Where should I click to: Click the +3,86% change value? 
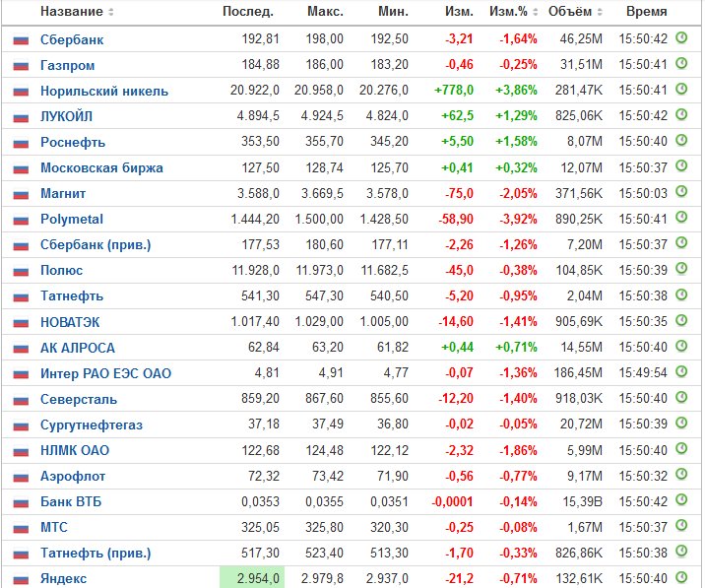point(516,90)
